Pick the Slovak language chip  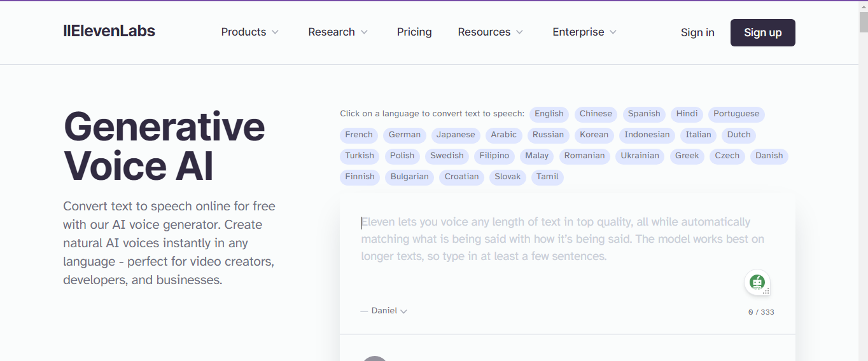[508, 177]
